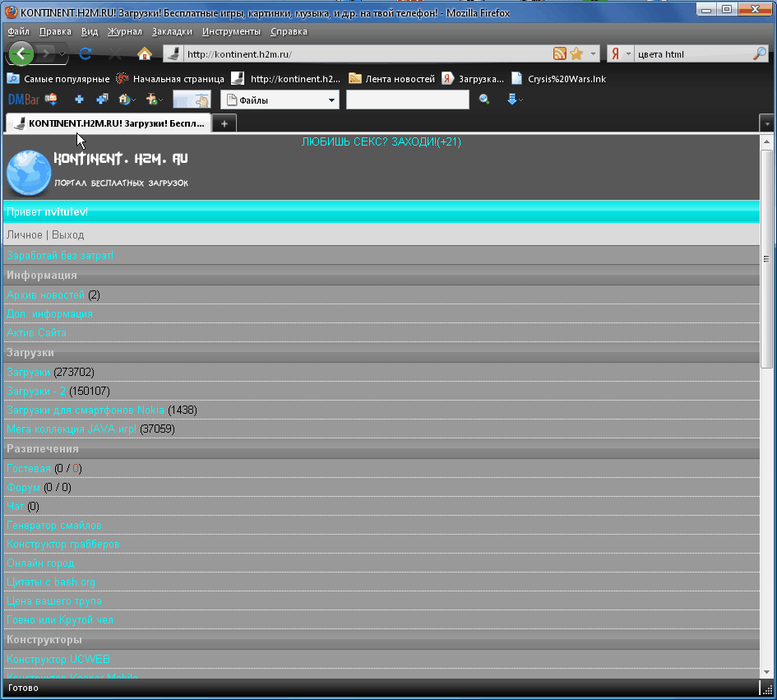This screenshot has height=700, width=777.
Task: Open the 'Личное' link
Action: tap(25, 235)
